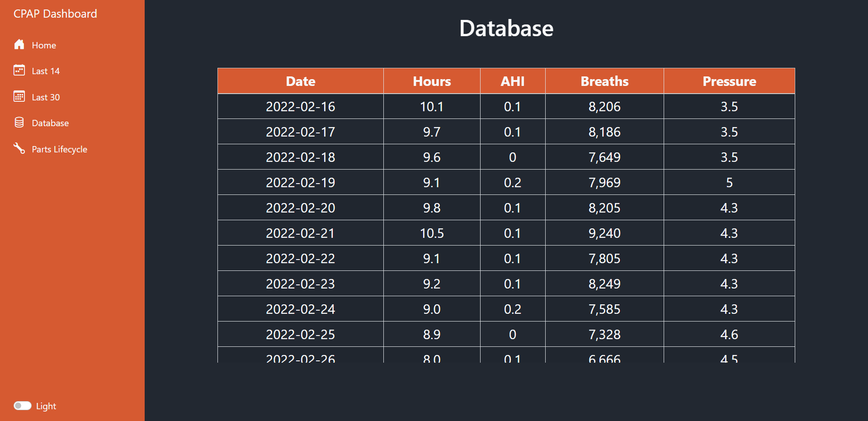
Task: Enable Light mode with the toggle
Action: [x=23, y=406]
